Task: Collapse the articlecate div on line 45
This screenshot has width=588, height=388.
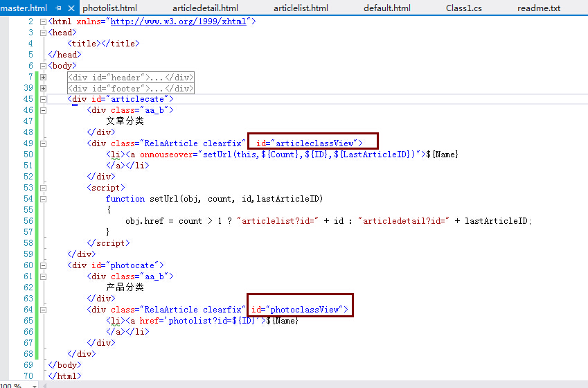Action: point(43,100)
